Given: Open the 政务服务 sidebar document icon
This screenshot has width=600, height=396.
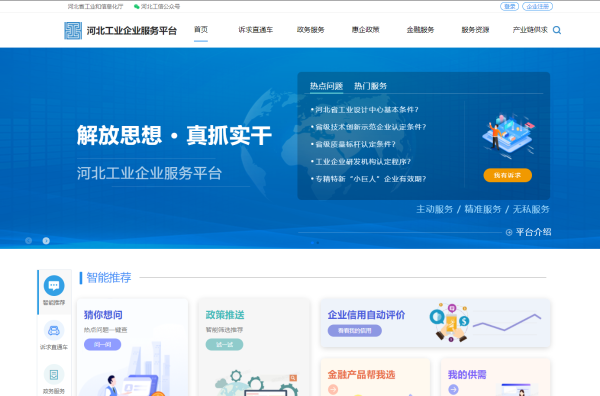Looking at the screenshot, I should [x=54, y=375].
